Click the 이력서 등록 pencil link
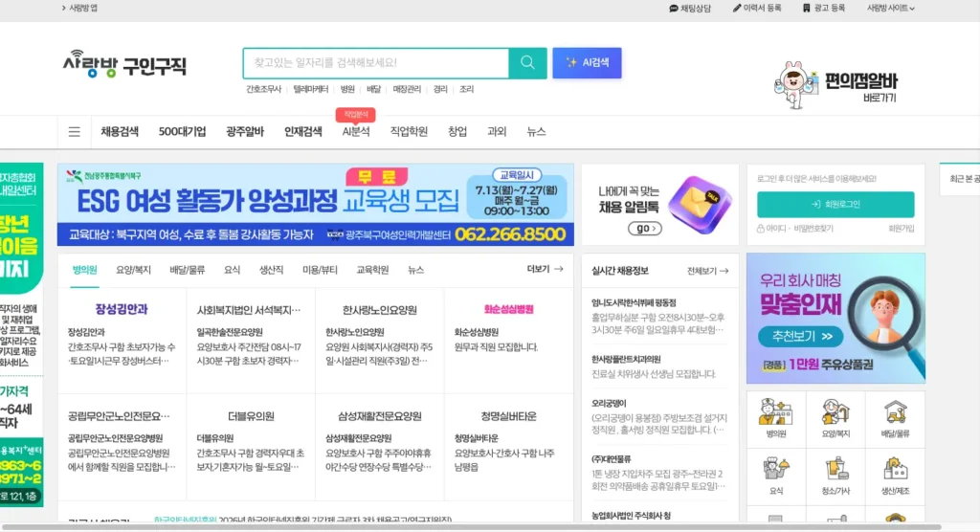Screen dimensions: 980x532 (757, 8)
